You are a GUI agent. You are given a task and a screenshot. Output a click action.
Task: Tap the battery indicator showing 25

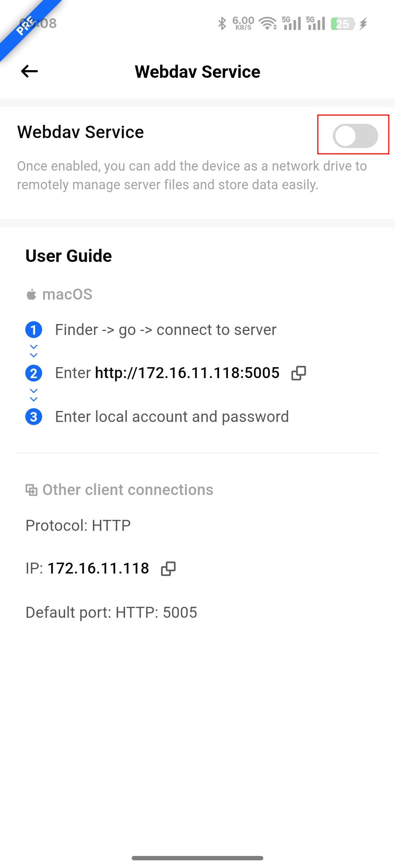coord(343,24)
